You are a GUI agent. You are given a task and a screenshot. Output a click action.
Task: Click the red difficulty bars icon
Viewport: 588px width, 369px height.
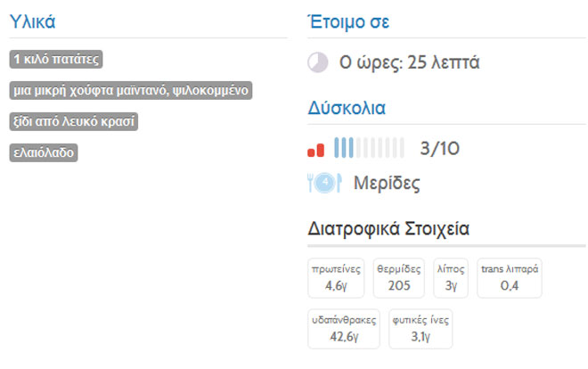click(315, 149)
